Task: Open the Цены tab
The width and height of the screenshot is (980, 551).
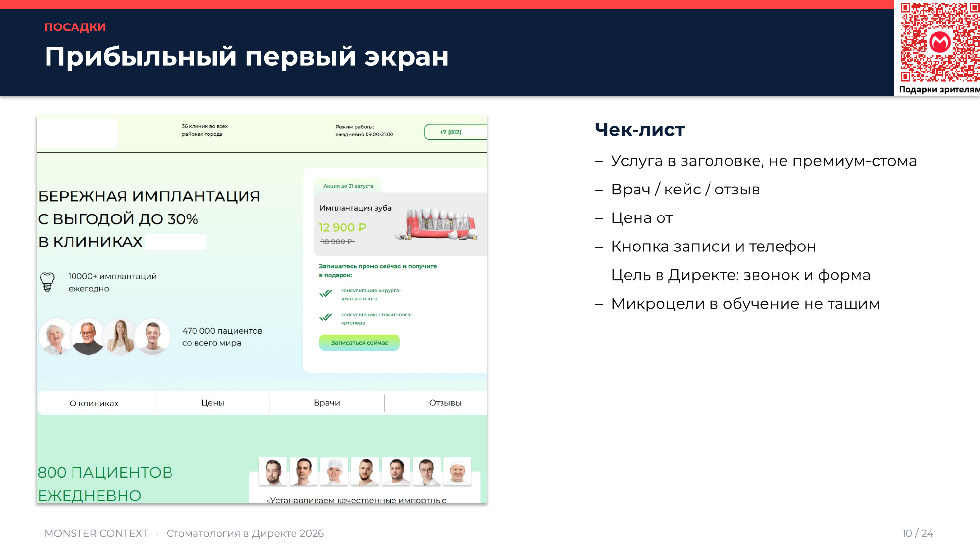Action: pos(213,403)
